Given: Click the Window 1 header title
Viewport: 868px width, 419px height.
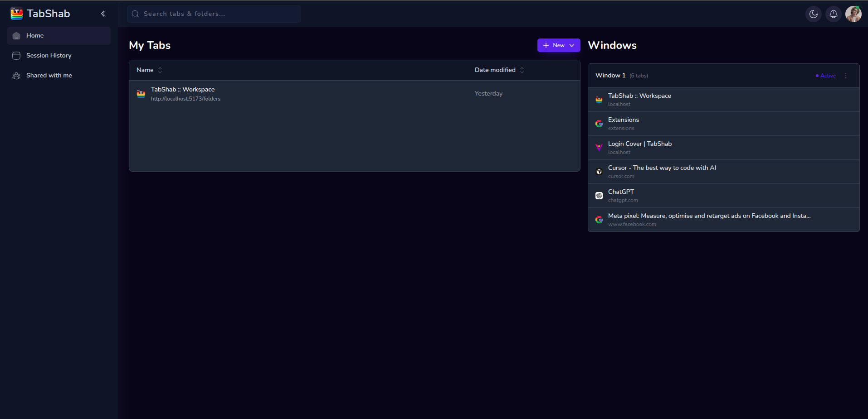Looking at the screenshot, I should [x=610, y=76].
